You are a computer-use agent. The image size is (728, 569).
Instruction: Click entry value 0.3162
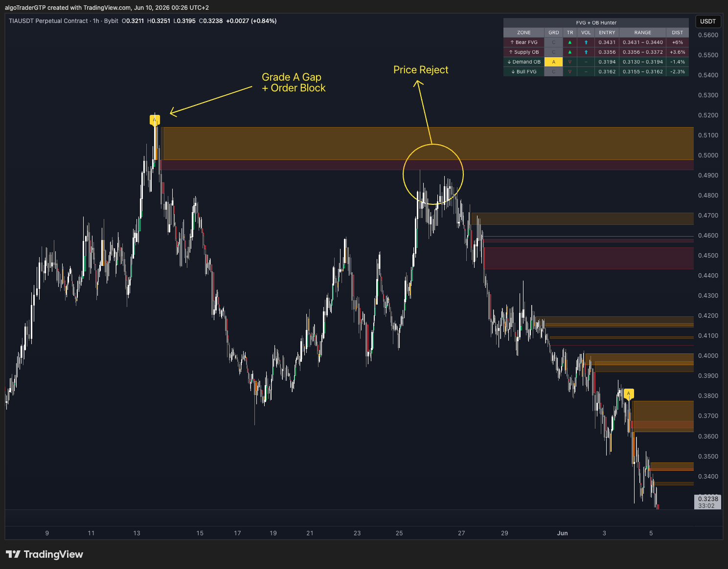607,72
